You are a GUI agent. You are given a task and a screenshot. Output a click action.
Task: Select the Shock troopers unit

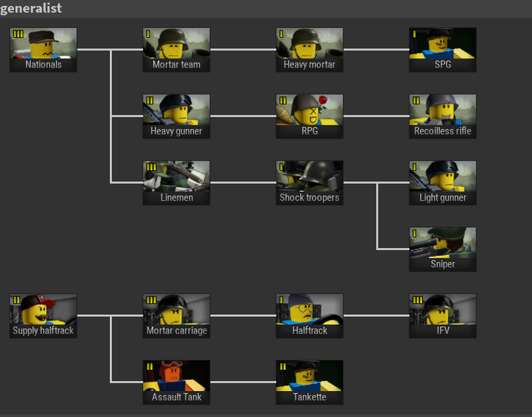pyautogui.click(x=309, y=183)
